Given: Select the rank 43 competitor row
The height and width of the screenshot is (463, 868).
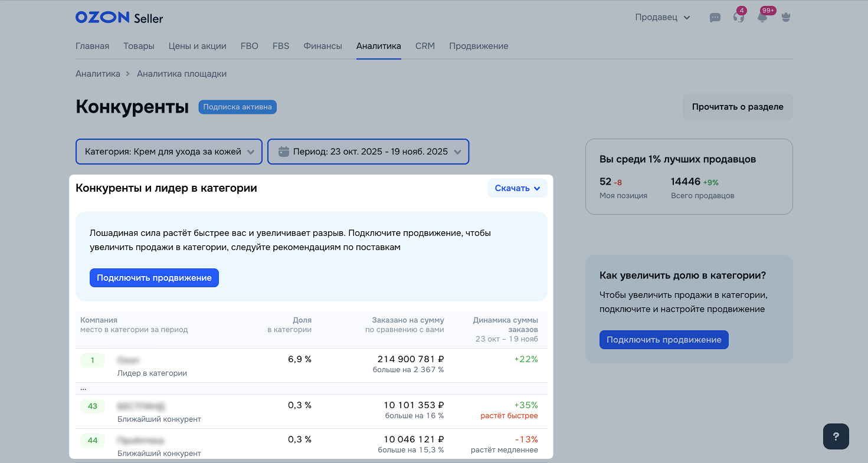Looking at the screenshot, I should pos(311,411).
